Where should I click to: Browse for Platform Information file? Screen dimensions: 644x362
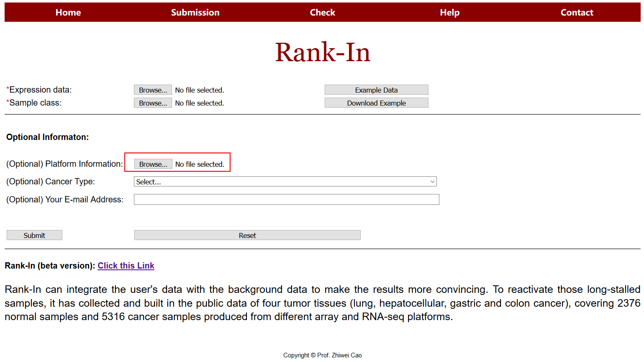tap(153, 164)
